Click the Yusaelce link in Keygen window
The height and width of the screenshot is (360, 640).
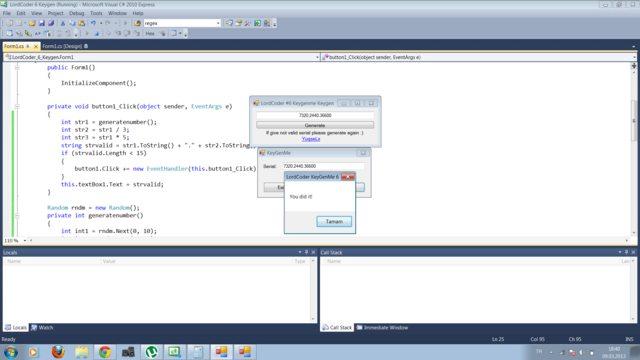tap(311, 139)
